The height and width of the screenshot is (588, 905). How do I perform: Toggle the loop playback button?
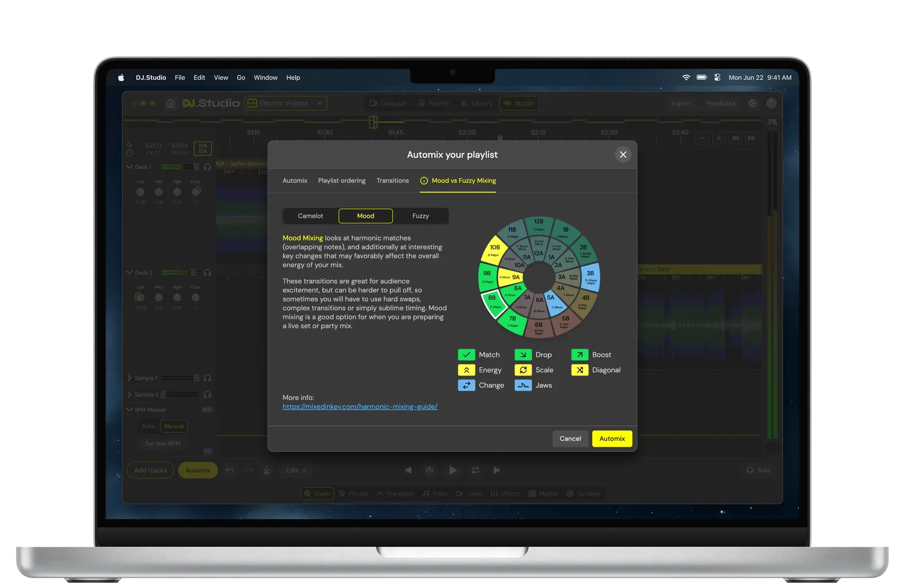pos(475,470)
